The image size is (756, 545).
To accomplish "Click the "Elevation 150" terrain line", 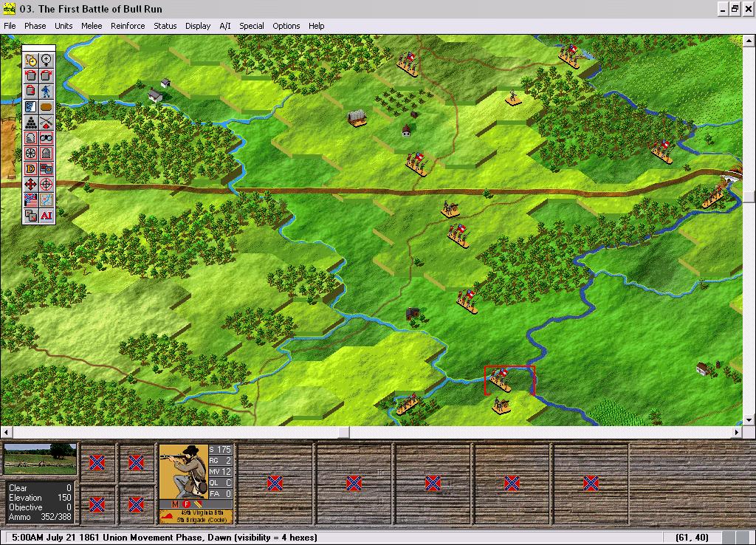I will (x=40, y=498).
